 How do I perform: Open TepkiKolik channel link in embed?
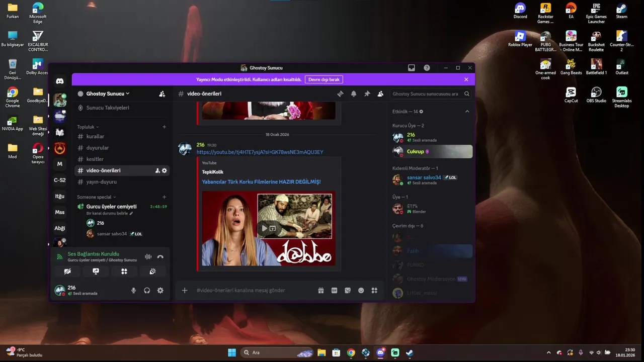[x=213, y=172]
